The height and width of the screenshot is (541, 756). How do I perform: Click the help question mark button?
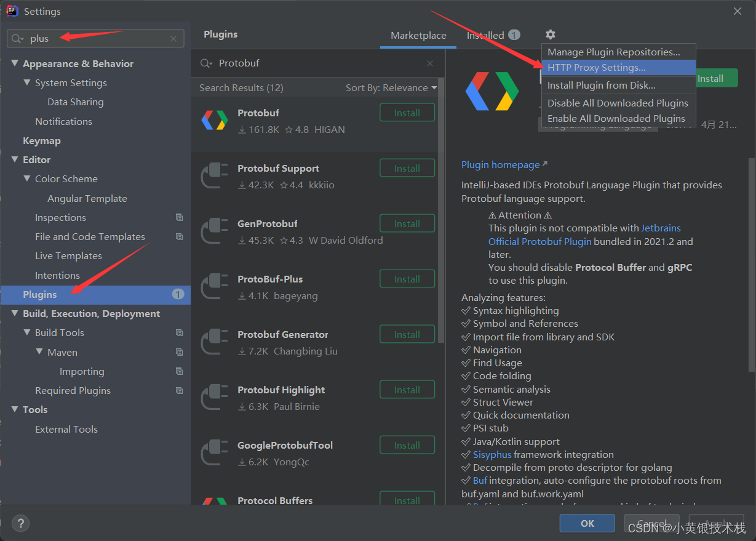(x=20, y=524)
